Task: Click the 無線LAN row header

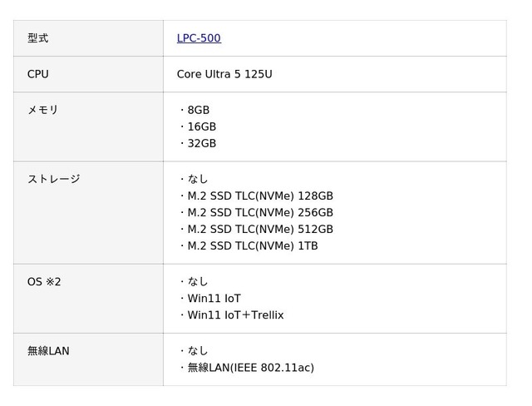Action: 48,350
